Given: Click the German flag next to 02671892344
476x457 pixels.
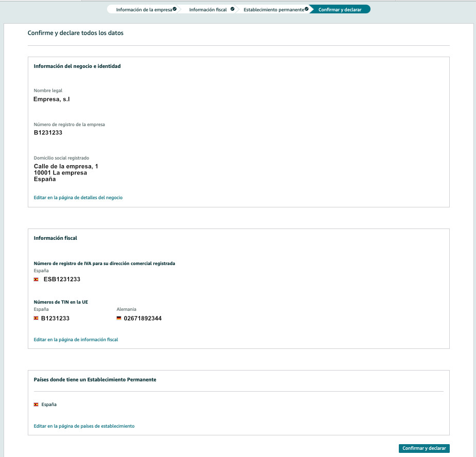Looking at the screenshot, I should [119, 318].
